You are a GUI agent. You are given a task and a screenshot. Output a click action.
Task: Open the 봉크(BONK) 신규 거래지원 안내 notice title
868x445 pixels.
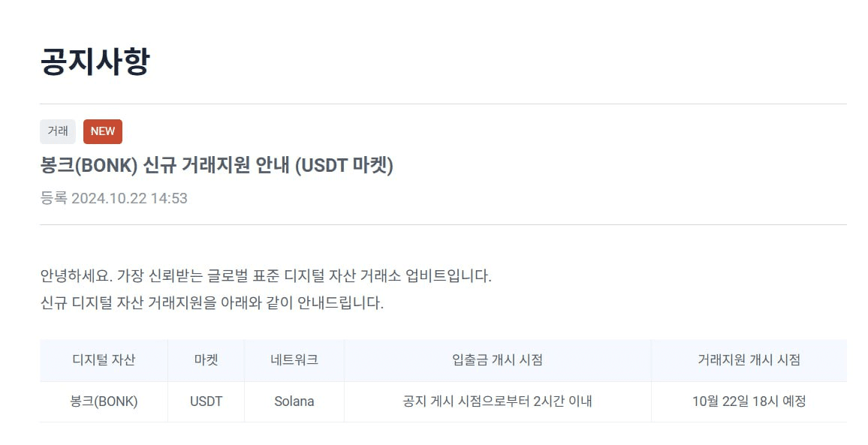(x=216, y=165)
